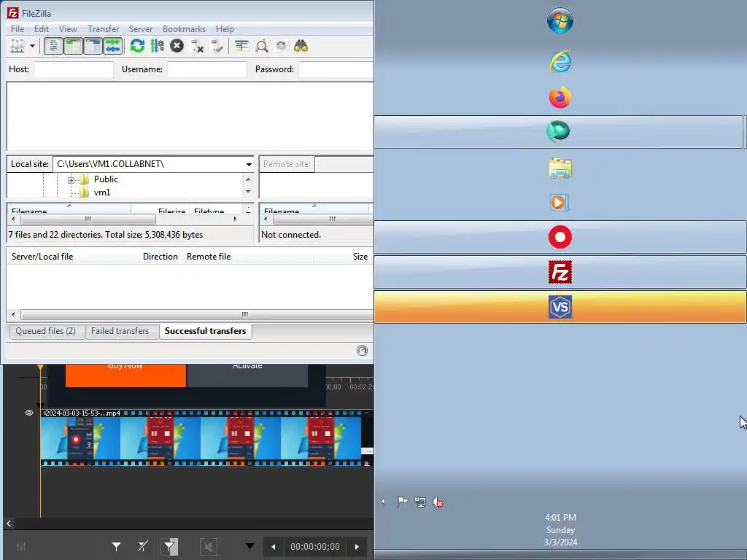Click Disconnect from server icon
This screenshot has height=560, width=747.
pyautogui.click(x=197, y=46)
